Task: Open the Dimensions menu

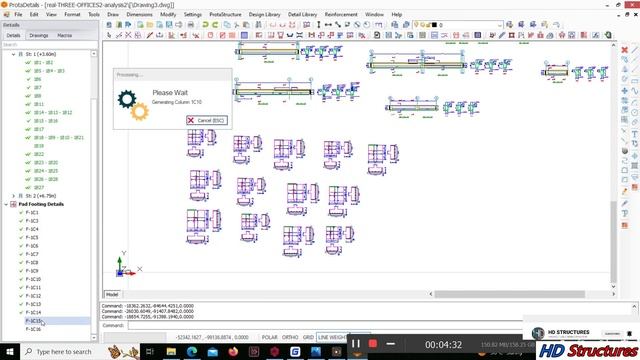Action: coord(139,14)
